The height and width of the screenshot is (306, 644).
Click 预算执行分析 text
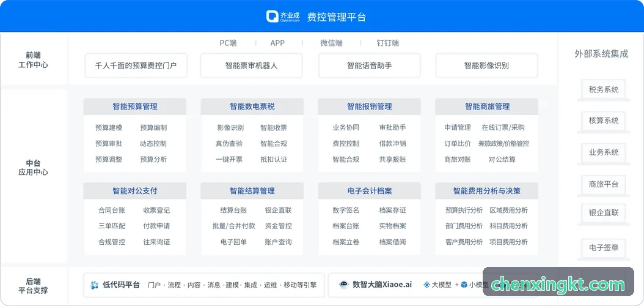pyautogui.click(x=464, y=210)
